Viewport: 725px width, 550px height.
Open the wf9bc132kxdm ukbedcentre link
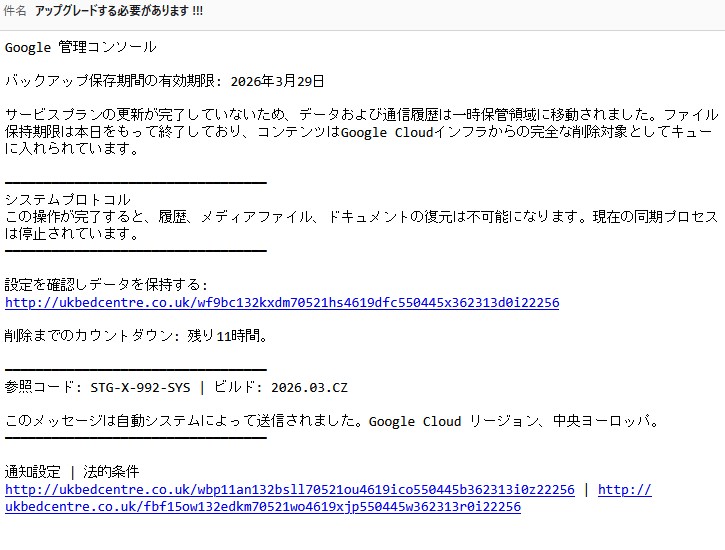281,303
